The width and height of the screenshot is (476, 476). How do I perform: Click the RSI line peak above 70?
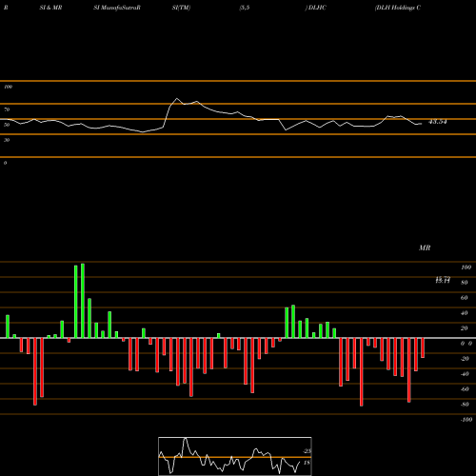[177, 98]
